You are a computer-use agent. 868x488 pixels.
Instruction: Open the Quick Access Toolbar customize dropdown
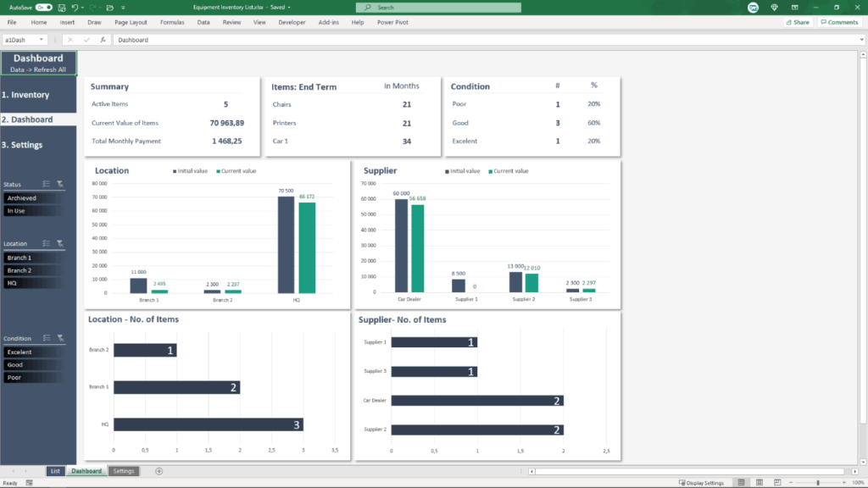[x=121, y=6]
